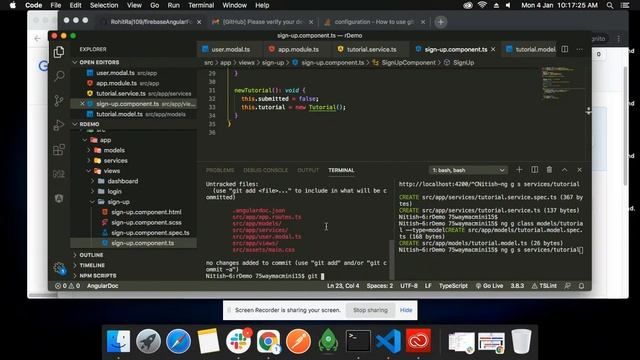Viewport: 640px width, 360px height.
Task: Open the Search view in activity bar
Action: 59,76
